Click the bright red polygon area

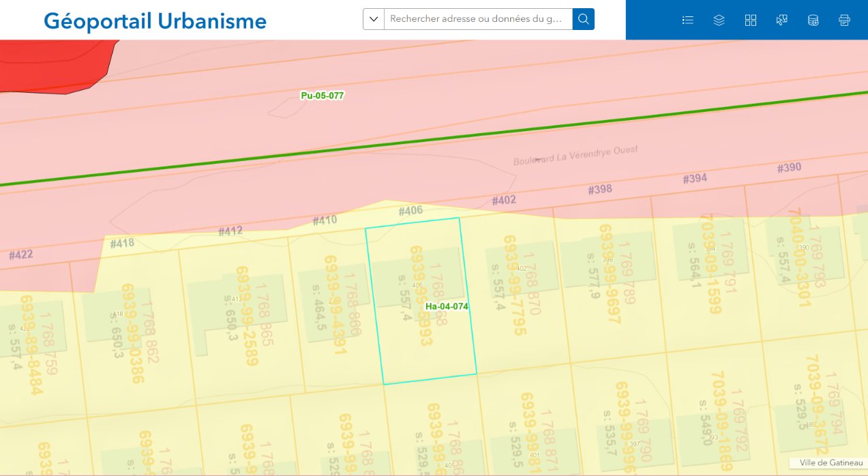click(x=55, y=65)
